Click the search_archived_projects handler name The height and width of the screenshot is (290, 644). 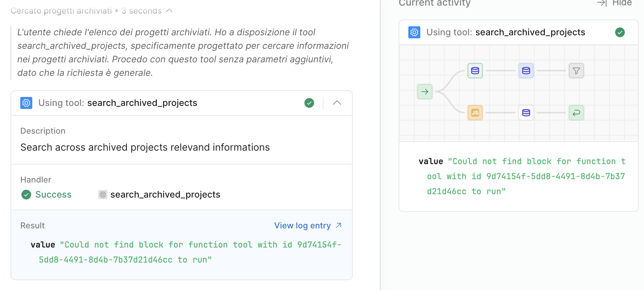coord(165,195)
